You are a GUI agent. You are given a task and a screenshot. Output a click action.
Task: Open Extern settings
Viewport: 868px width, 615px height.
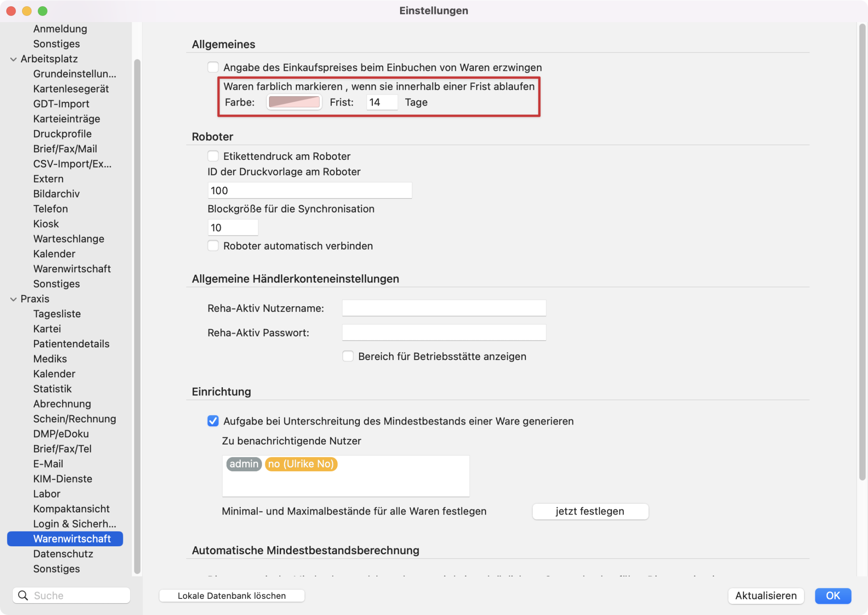coord(48,179)
